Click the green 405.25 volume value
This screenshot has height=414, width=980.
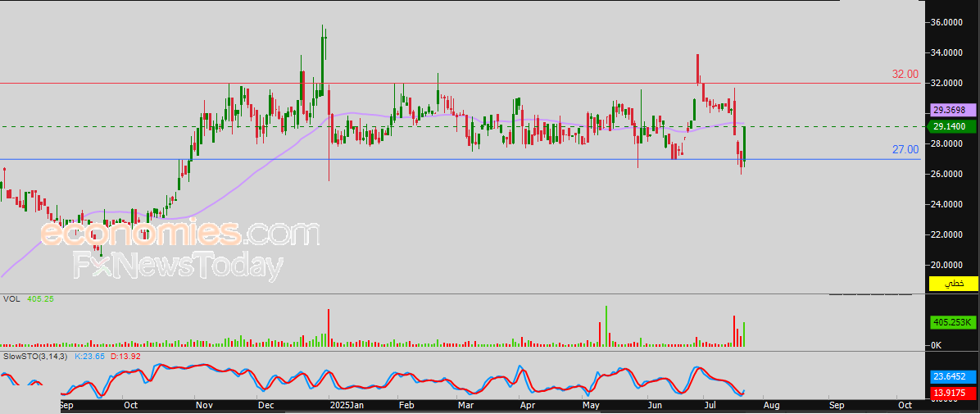coord(40,299)
